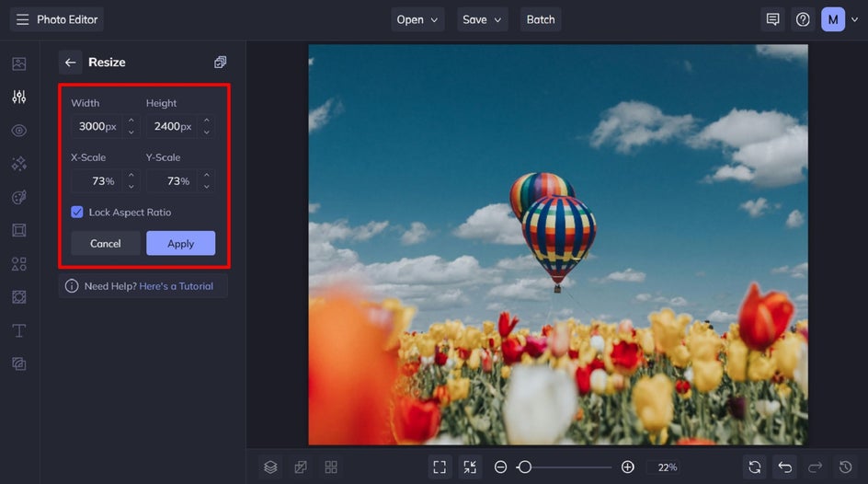The image size is (868, 484).
Task: Click the info icon beside Need Help
Action: [x=72, y=286]
